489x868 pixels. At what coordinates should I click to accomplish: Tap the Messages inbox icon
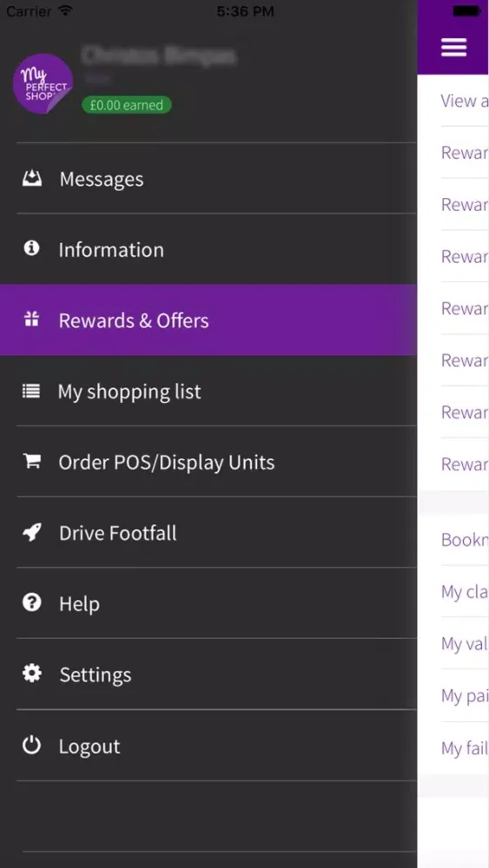[31, 178]
